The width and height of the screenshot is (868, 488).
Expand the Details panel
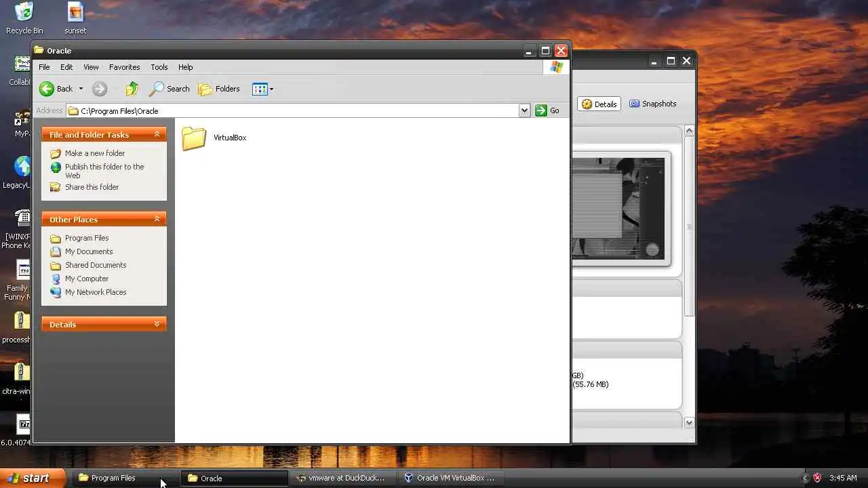tap(157, 324)
